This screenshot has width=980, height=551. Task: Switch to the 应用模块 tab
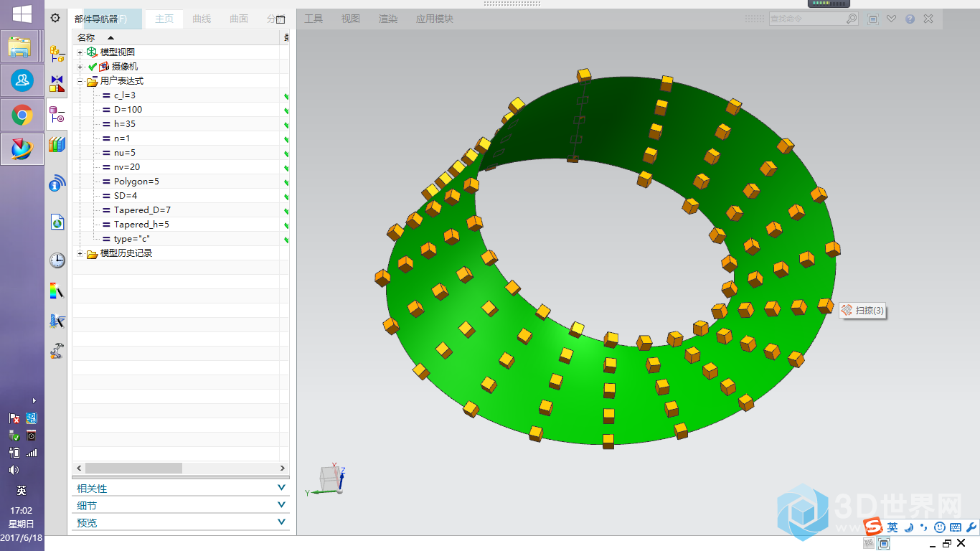tap(435, 19)
